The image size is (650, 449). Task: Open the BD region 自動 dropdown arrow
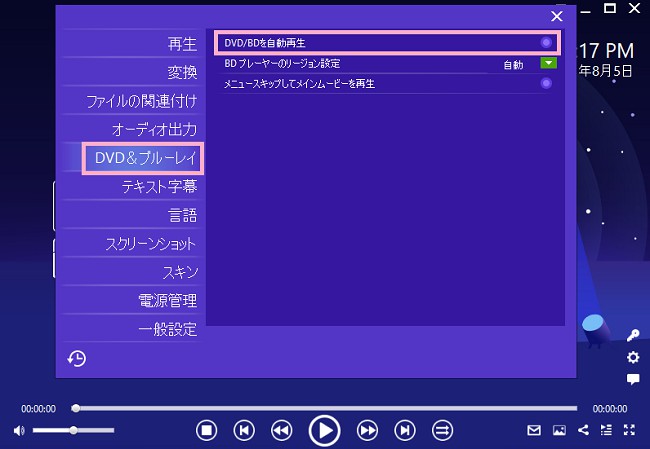click(x=548, y=63)
